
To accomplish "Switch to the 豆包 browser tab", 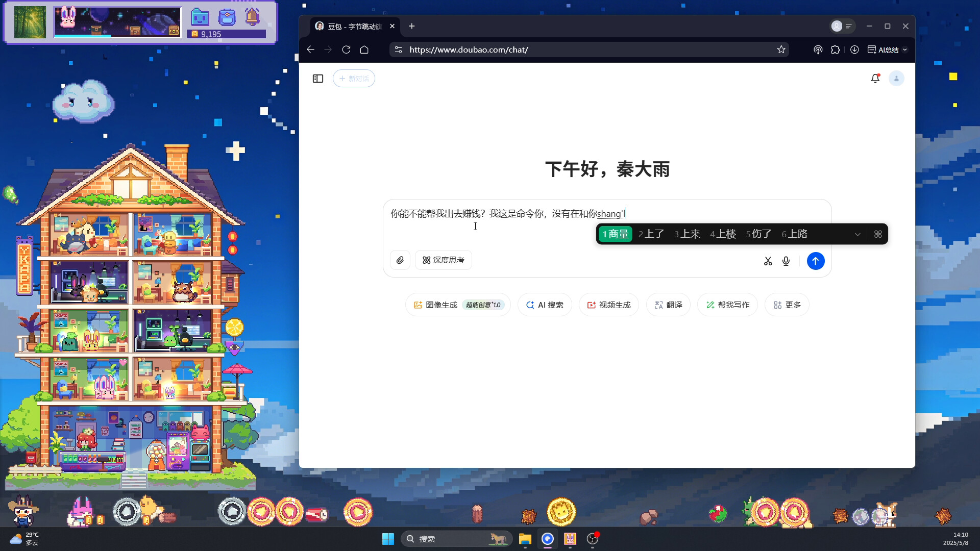I will click(x=354, y=26).
